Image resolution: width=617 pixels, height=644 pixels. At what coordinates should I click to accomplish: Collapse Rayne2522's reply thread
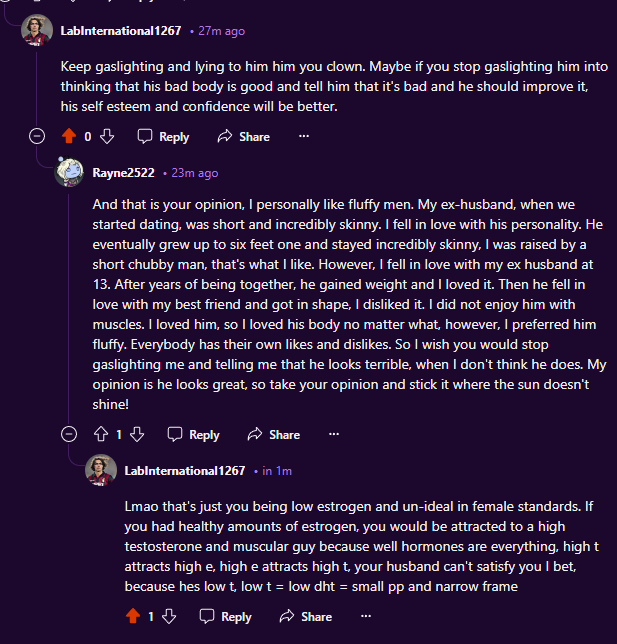69,435
